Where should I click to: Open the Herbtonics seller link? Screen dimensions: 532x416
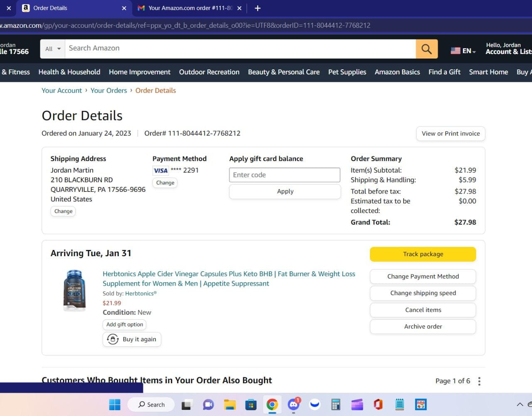(x=141, y=294)
